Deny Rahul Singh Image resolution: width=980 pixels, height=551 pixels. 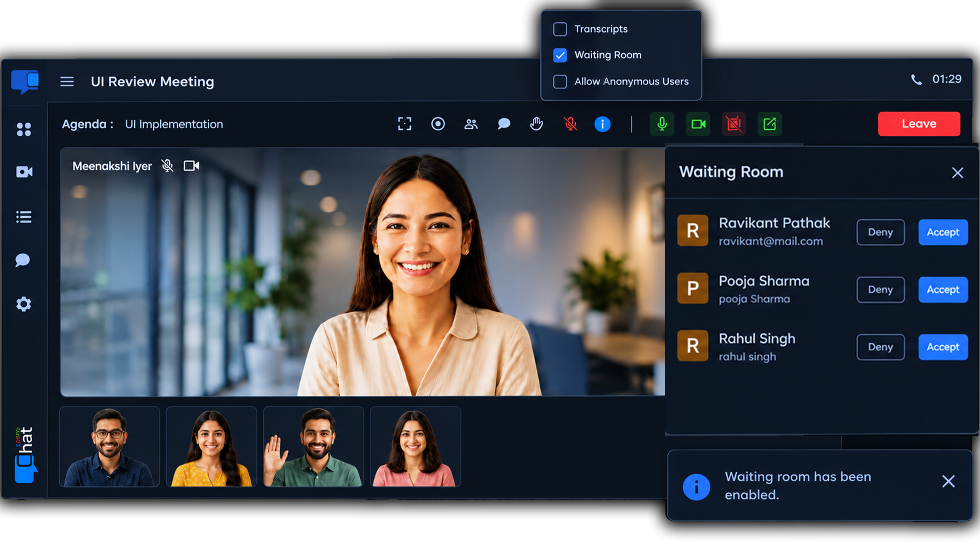pos(881,347)
